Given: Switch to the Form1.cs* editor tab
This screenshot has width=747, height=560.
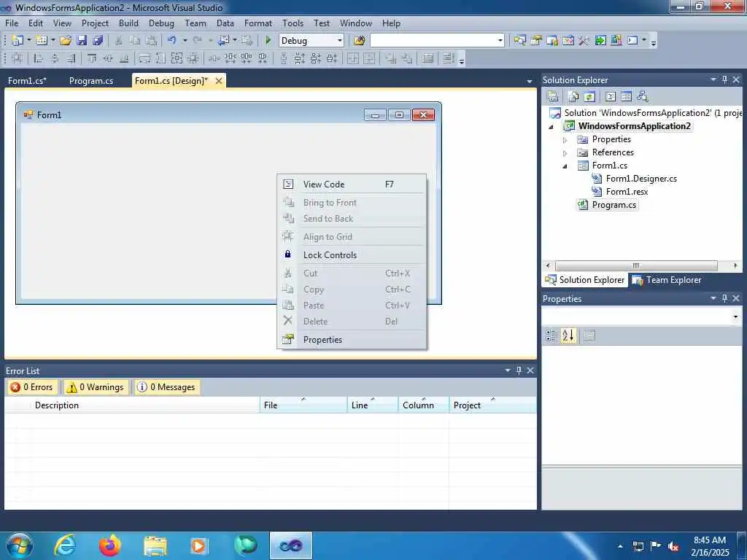Looking at the screenshot, I should [27, 81].
